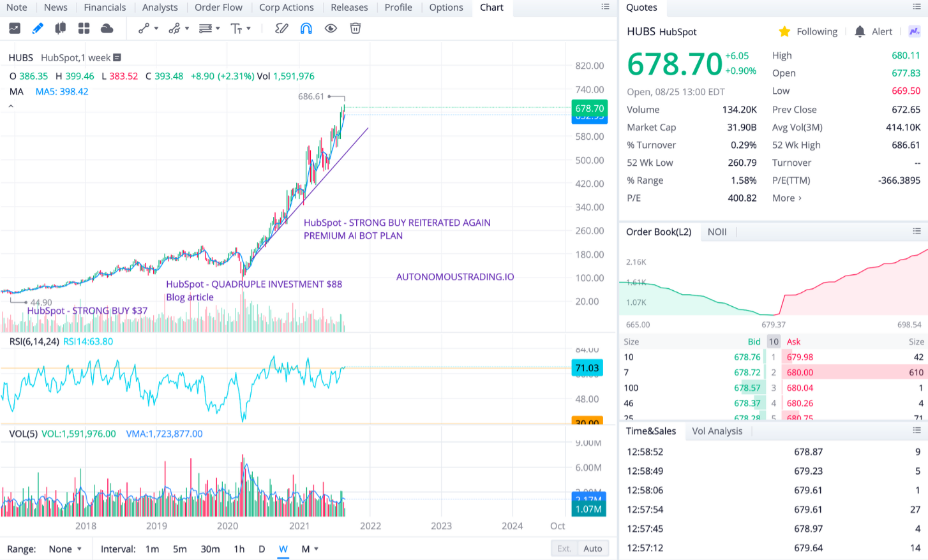Select the text annotation tool
The image size is (928, 560).
236,29
